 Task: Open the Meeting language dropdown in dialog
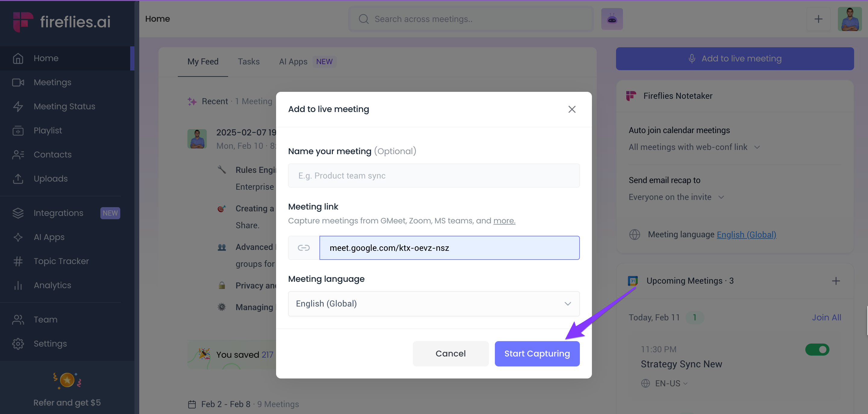(434, 303)
